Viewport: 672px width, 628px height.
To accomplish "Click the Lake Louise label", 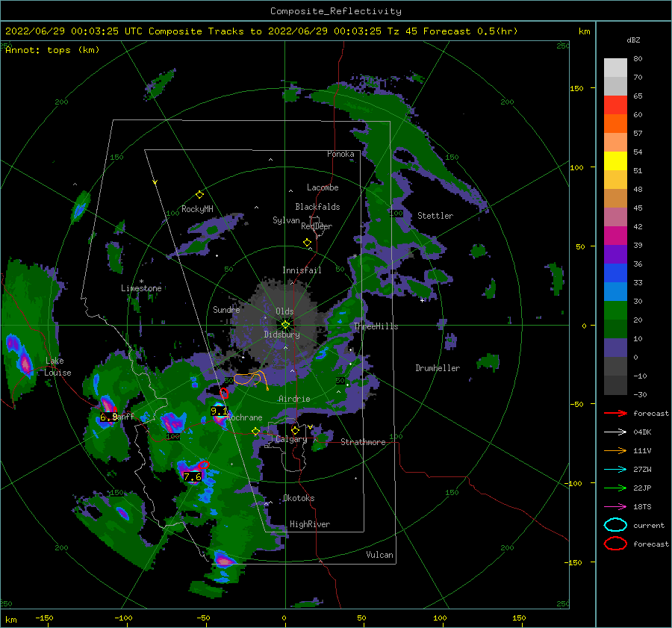I will click(57, 367).
